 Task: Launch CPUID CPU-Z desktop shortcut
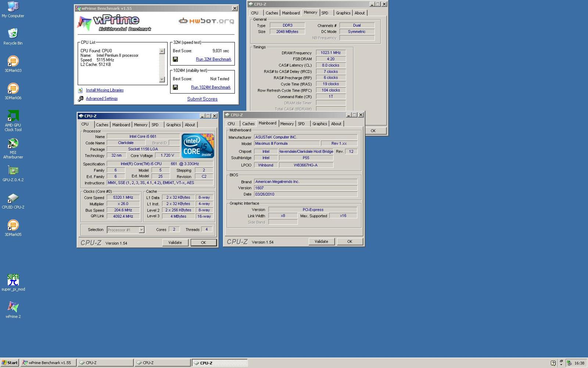pyautogui.click(x=13, y=201)
